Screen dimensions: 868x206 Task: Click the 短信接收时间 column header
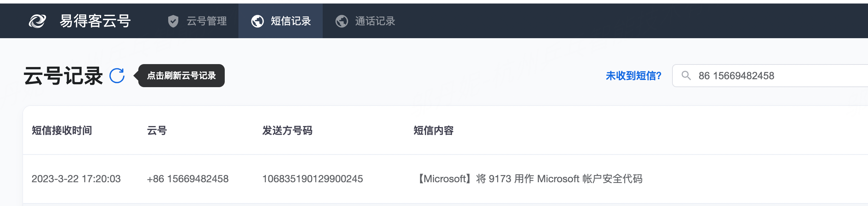coord(62,130)
